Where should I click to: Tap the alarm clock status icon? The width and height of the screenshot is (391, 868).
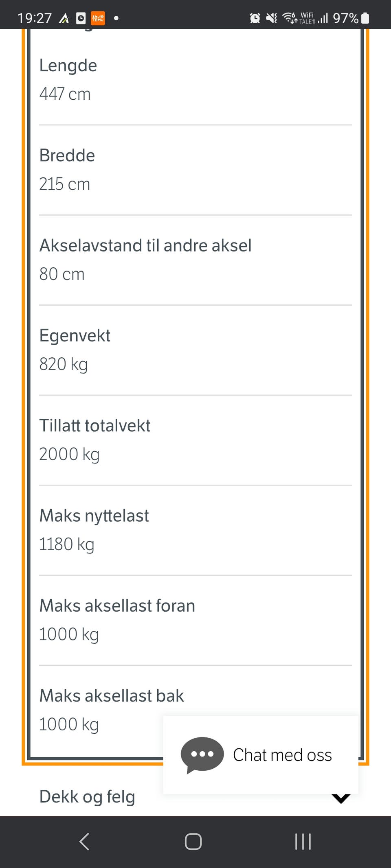pyautogui.click(x=255, y=18)
